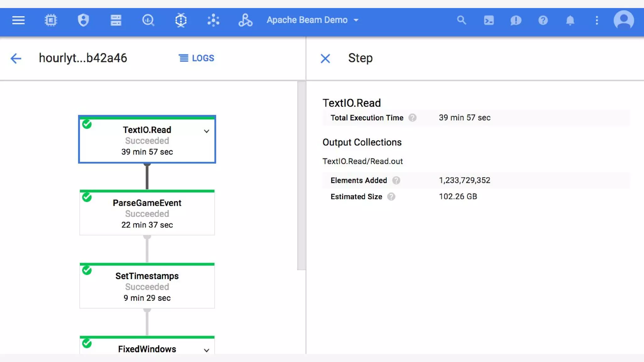The height and width of the screenshot is (362, 644).
Task: Click the BigQuery magnifier icon
Action: coord(148,20)
